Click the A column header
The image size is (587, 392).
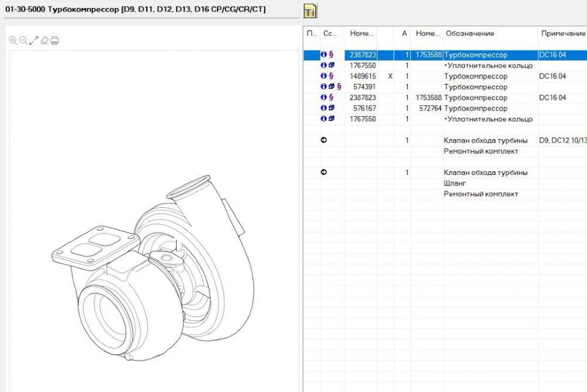[404, 33]
